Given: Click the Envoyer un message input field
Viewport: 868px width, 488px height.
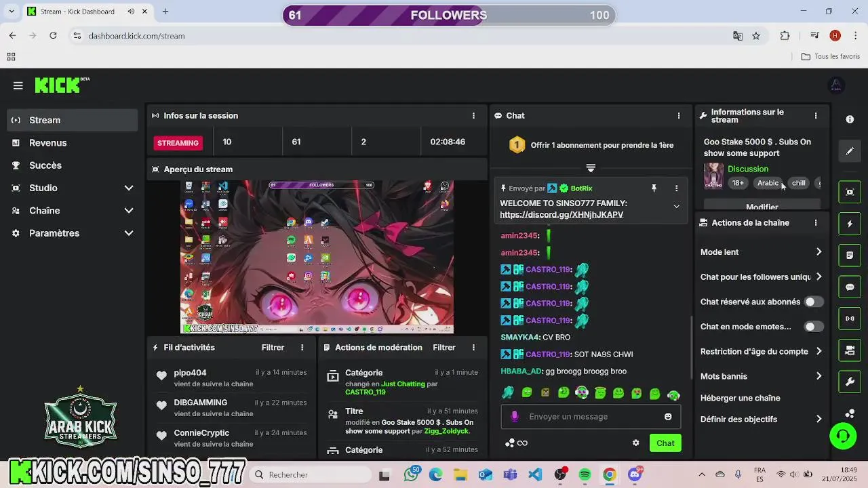Looking at the screenshot, I should tap(591, 417).
